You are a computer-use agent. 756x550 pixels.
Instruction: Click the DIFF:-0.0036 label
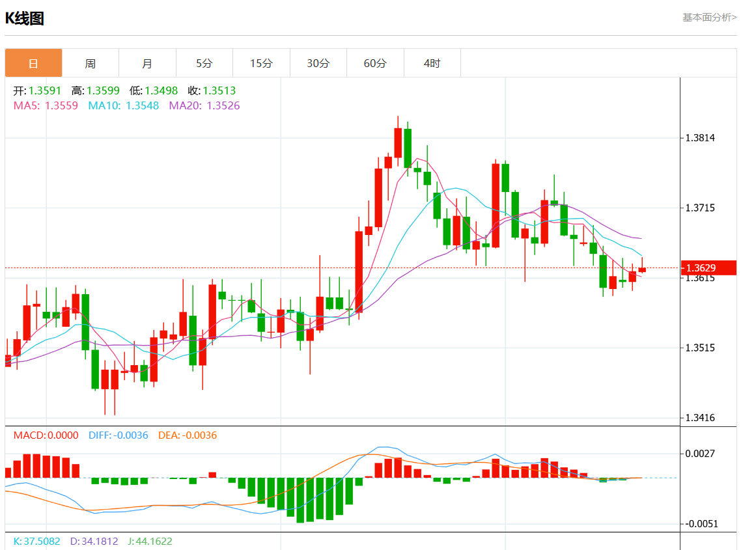click(x=118, y=435)
